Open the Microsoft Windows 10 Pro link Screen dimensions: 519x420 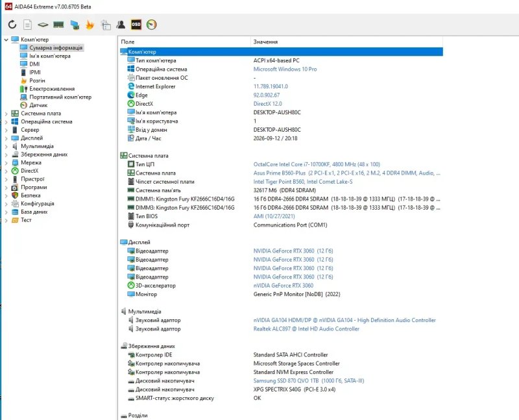(285, 69)
